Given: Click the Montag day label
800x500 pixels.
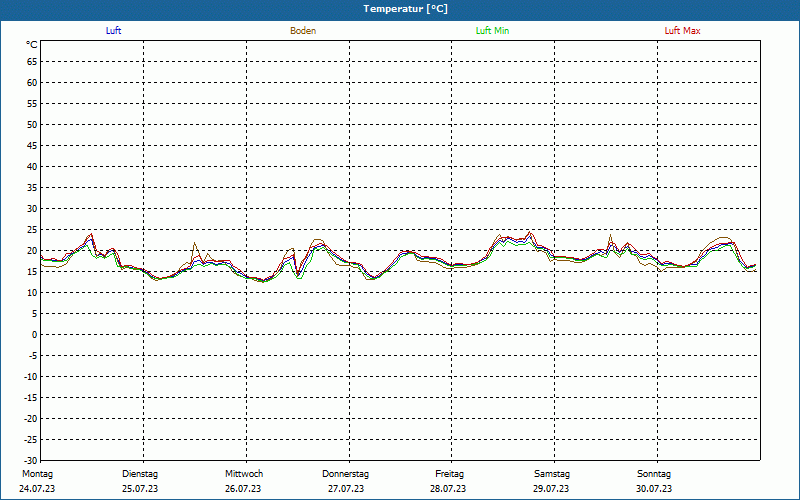Looking at the screenshot, I should point(38,474).
